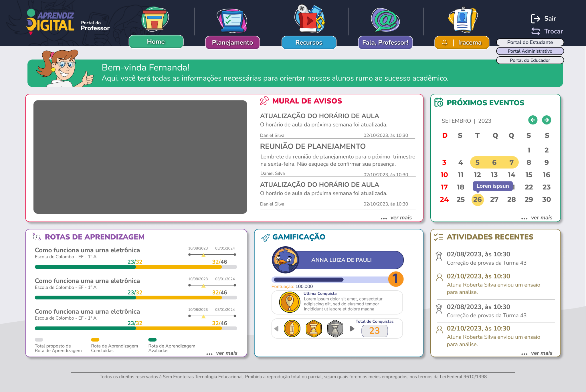Click the Gamificação rocket icon
Image resolution: width=586 pixels, height=392 pixels.
coord(265,237)
